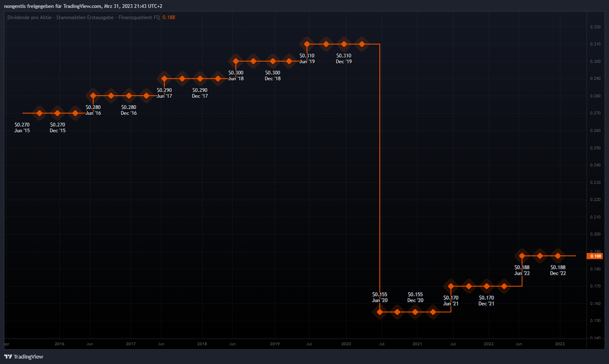Click the $0.270 Jun '15 value label

click(x=22, y=127)
